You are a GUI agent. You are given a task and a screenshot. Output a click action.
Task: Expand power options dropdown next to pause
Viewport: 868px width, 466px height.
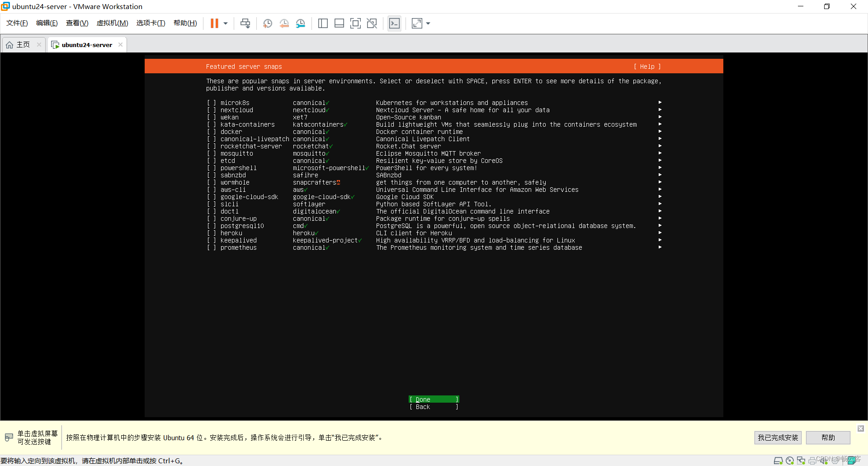click(x=226, y=24)
